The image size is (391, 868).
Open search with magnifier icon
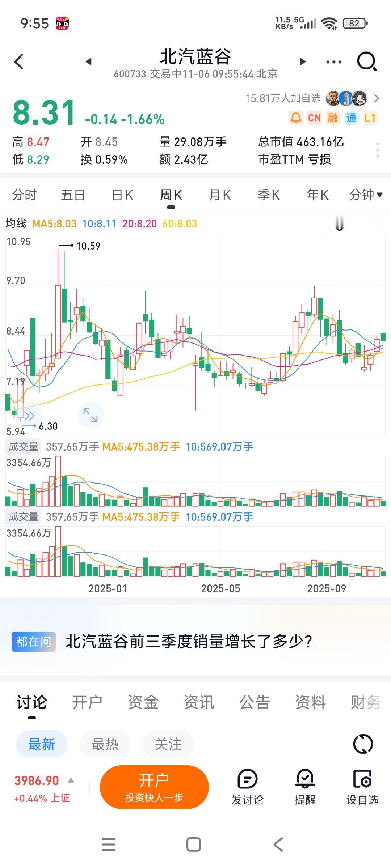[x=367, y=61]
